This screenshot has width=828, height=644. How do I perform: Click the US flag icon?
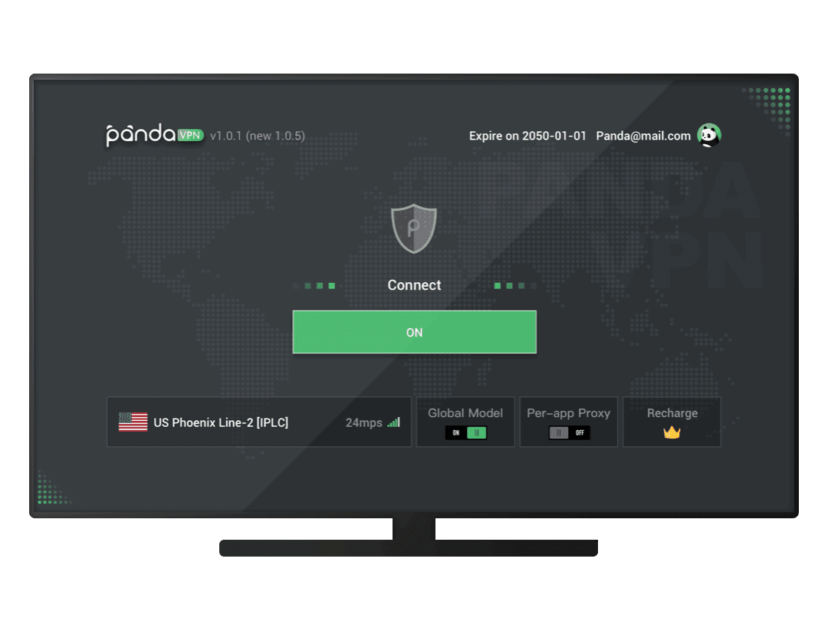[x=133, y=422]
